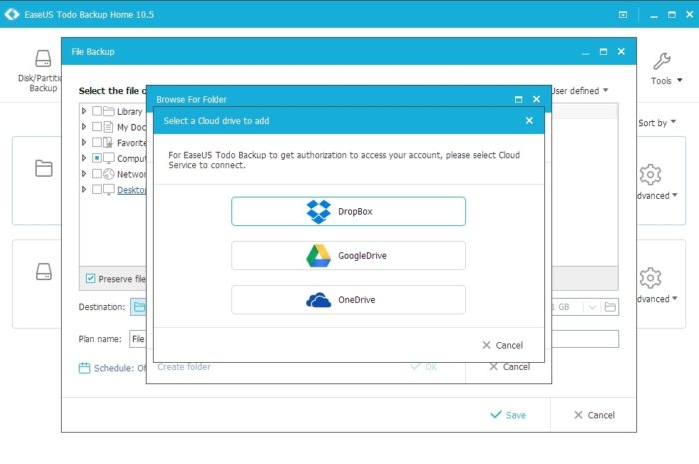This screenshot has height=464, width=699.
Task: Check the Network checkbox
Action: tap(97, 173)
